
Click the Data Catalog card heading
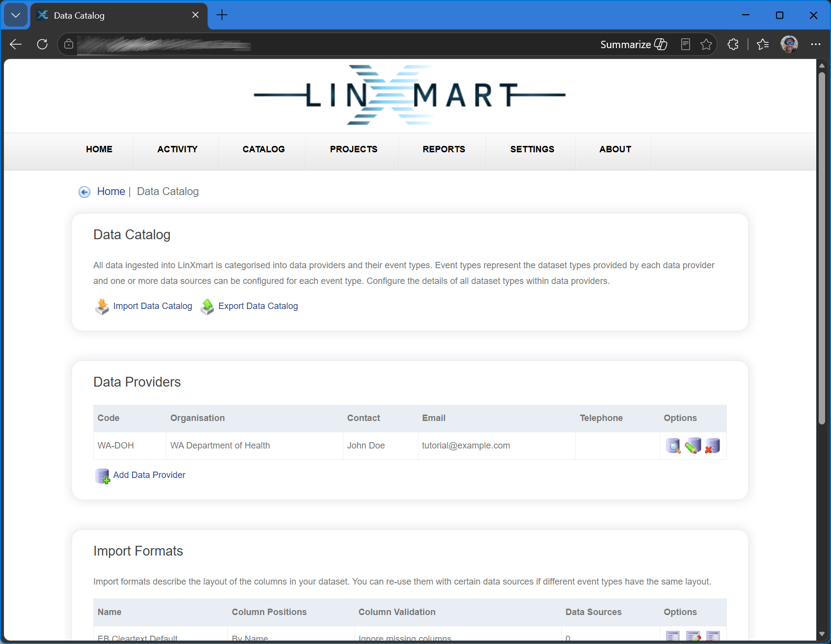[x=132, y=235]
